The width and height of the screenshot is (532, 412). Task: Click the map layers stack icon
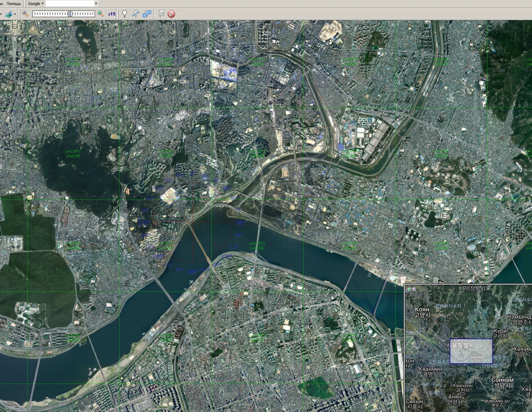click(8, 14)
